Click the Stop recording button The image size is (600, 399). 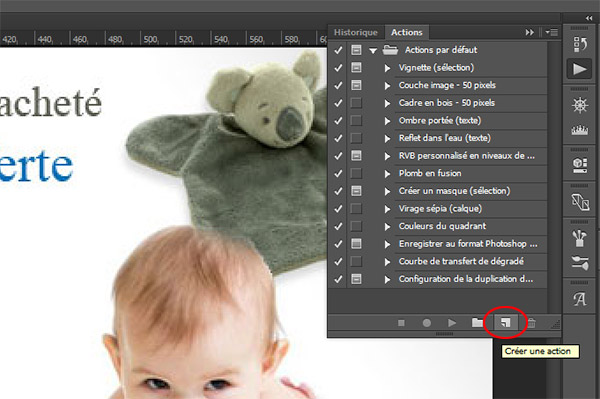pos(401,323)
